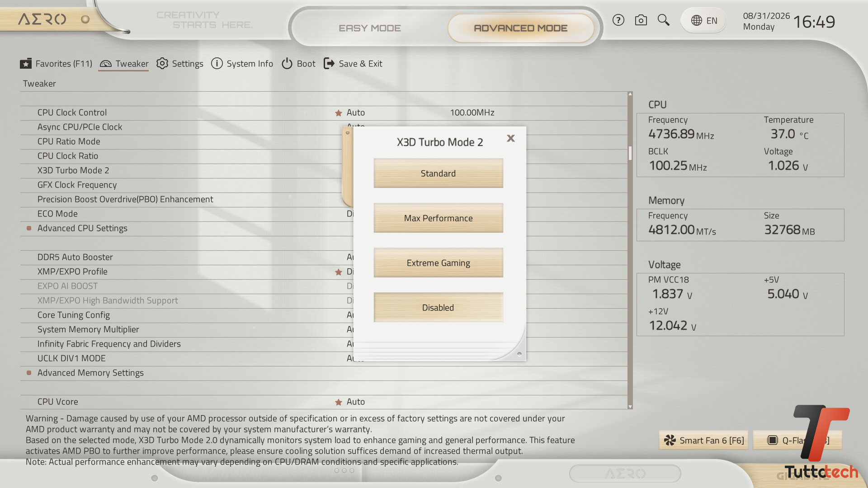Viewport: 868px width, 488px height.
Task: Click the Smart Fan 6 fan icon
Action: click(x=670, y=441)
